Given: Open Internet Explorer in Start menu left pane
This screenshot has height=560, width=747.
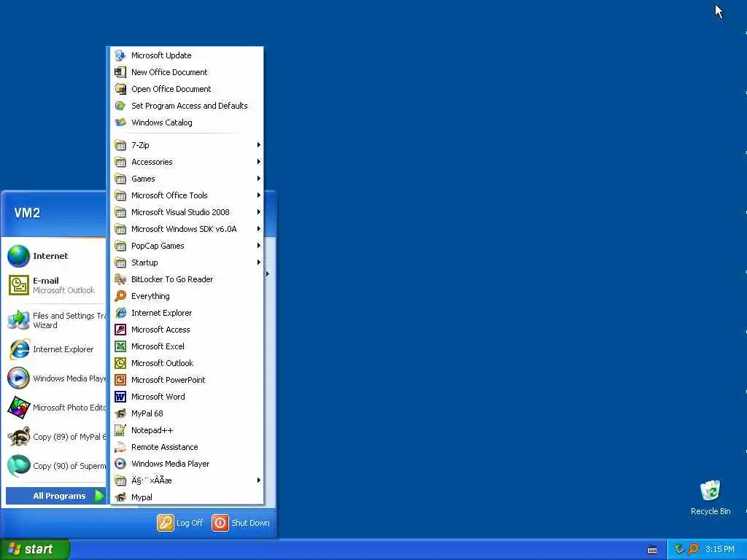Looking at the screenshot, I should tap(56, 349).
